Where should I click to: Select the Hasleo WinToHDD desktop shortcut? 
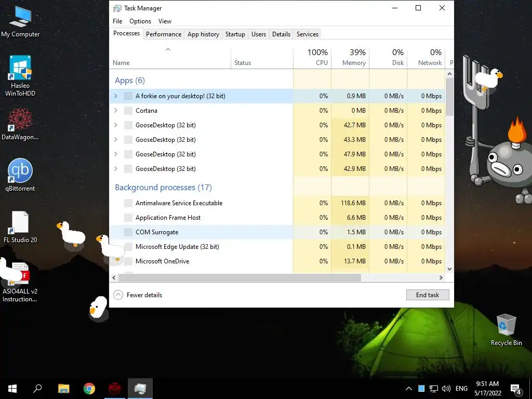click(20, 75)
